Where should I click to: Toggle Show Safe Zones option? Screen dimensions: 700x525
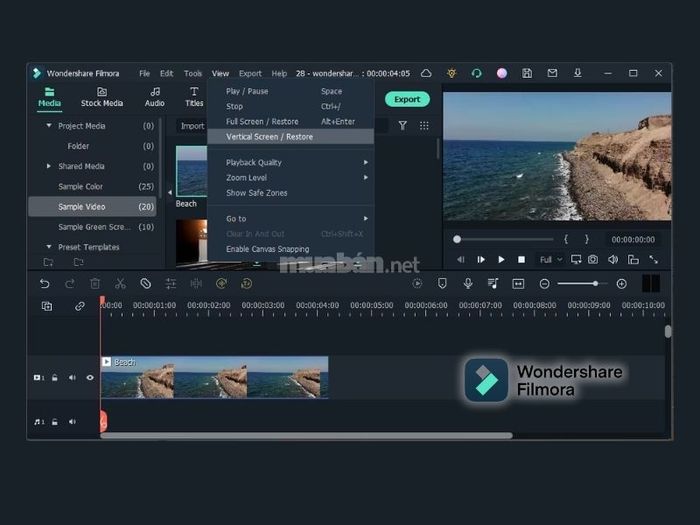291,193
